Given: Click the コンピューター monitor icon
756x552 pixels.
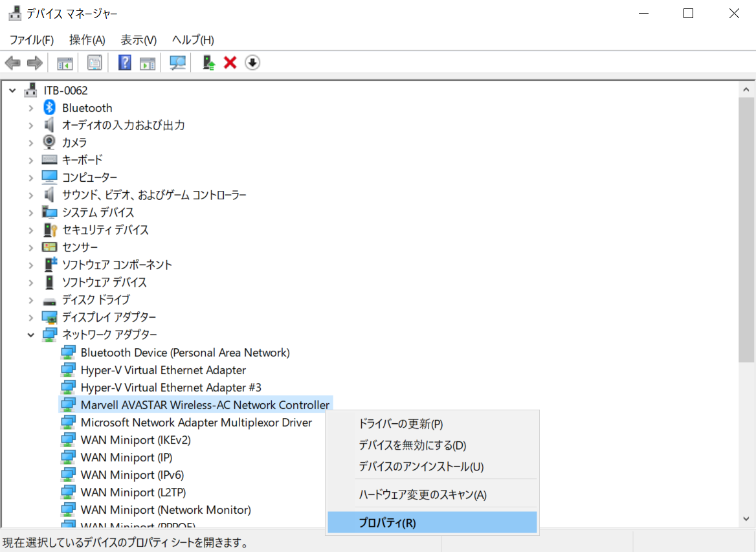Looking at the screenshot, I should 49,177.
